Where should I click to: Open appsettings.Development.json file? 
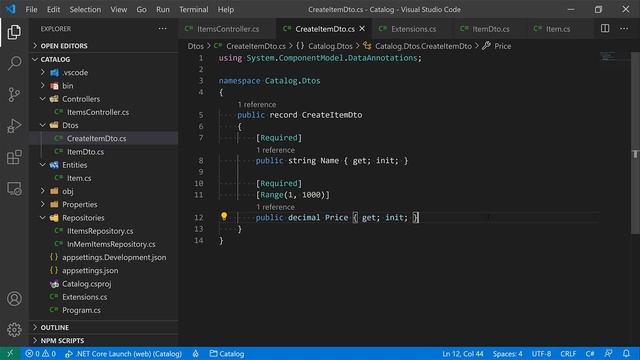pyautogui.click(x=114, y=257)
